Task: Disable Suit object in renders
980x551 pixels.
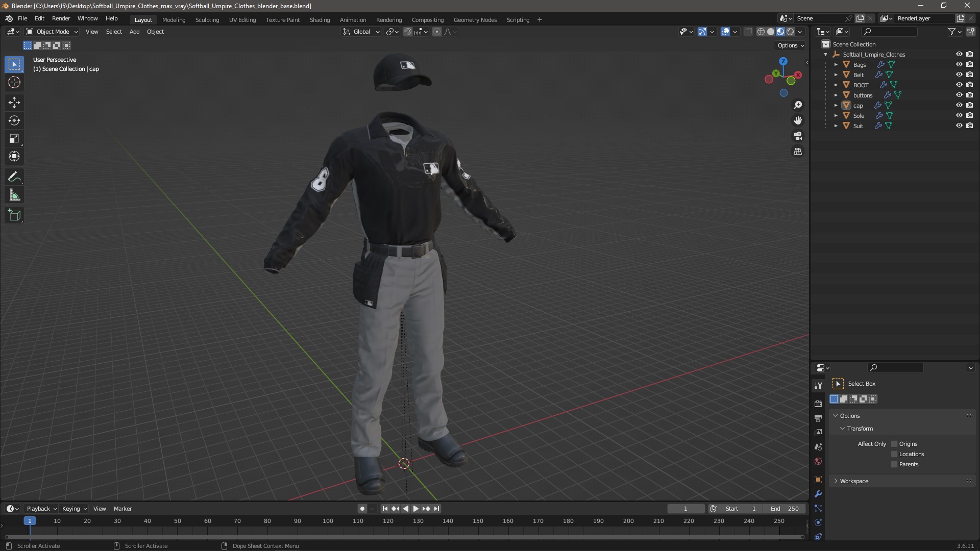Action: point(969,126)
